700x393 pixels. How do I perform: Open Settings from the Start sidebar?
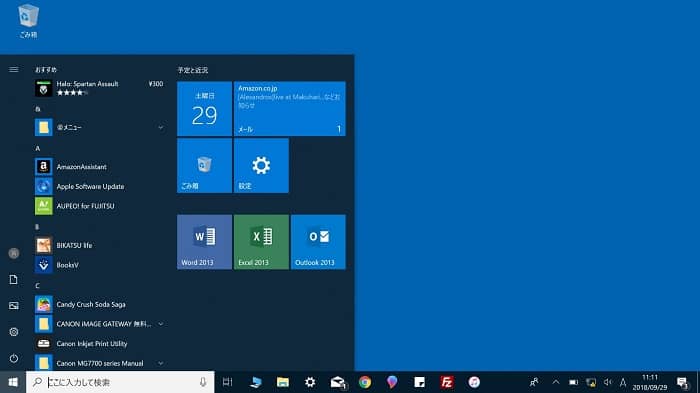(14, 332)
